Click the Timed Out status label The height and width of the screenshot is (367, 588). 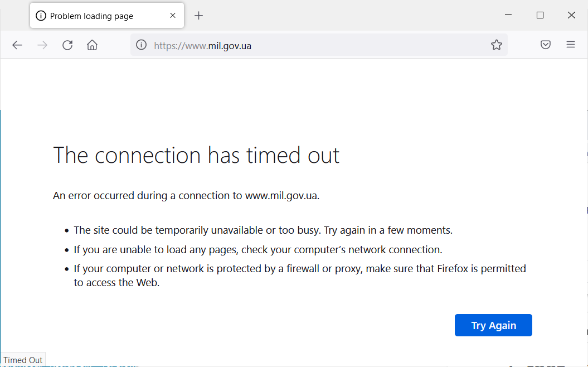click(x=23, y=360)
